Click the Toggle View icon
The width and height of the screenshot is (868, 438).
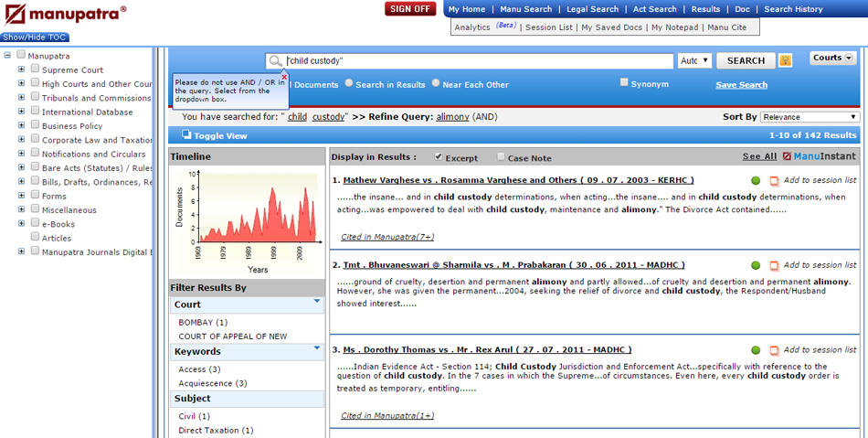click(186, 135)
